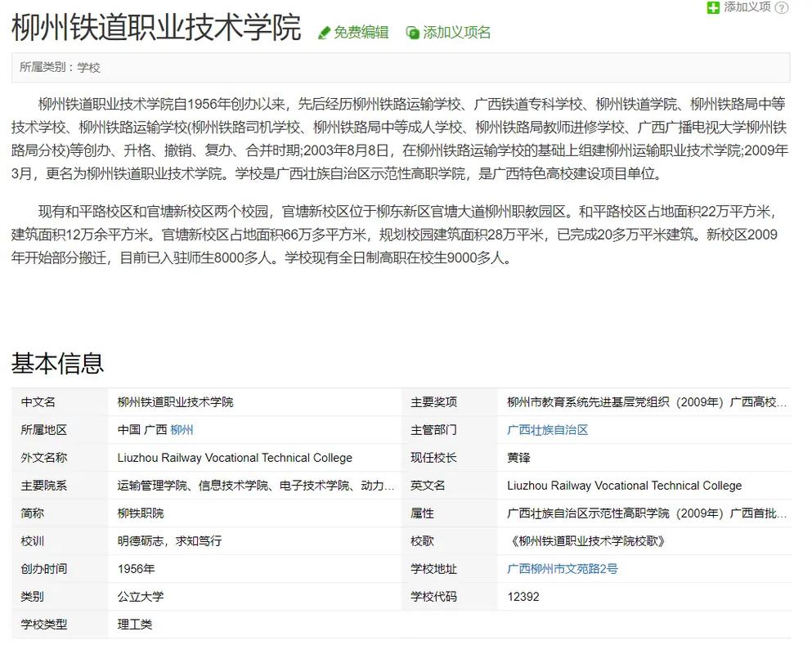This screenshot has height=654, width=812.
Task: Click the add synonym name icon
Action: click(x=412, y=34)
